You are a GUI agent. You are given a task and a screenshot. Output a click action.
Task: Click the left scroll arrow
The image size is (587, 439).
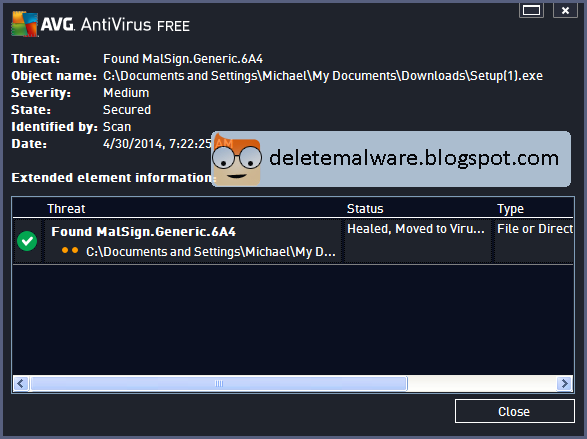(x=21, y=384)
